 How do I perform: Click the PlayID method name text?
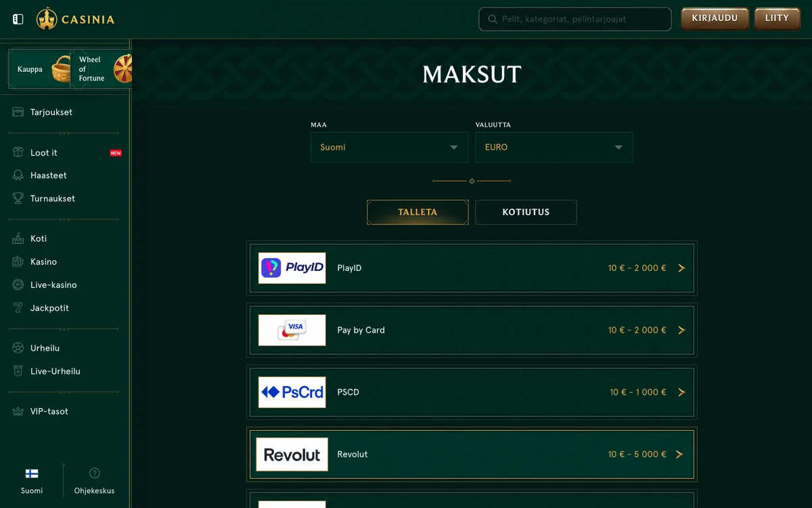pos(349,268)
